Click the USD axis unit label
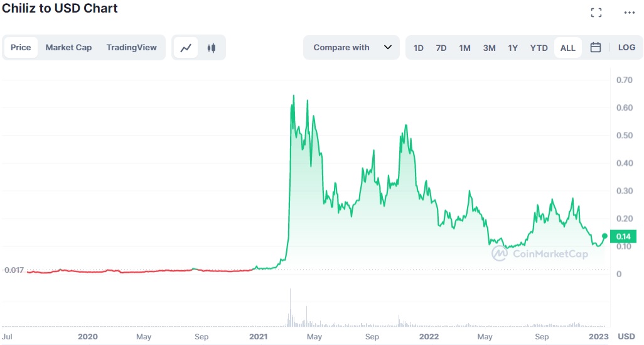644x345 pixels. (627, 336)
